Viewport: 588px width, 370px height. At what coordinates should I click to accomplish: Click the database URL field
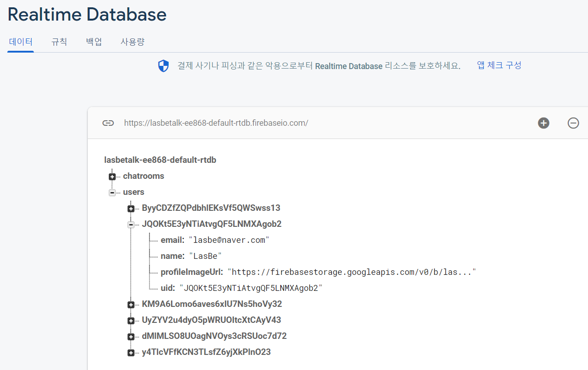coord(216,123)
